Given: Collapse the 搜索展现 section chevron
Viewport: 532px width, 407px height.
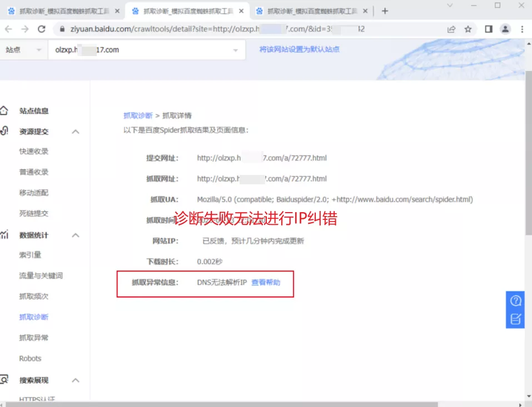Looking at the screenshot, I should (76, 380).
